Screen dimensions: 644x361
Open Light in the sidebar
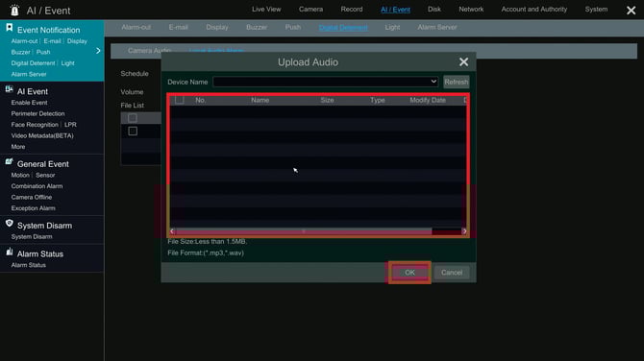coord(68,63)
